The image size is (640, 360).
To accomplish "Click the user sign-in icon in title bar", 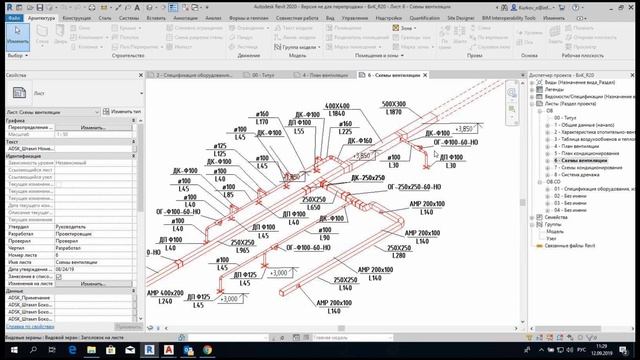I will [514, 7].
